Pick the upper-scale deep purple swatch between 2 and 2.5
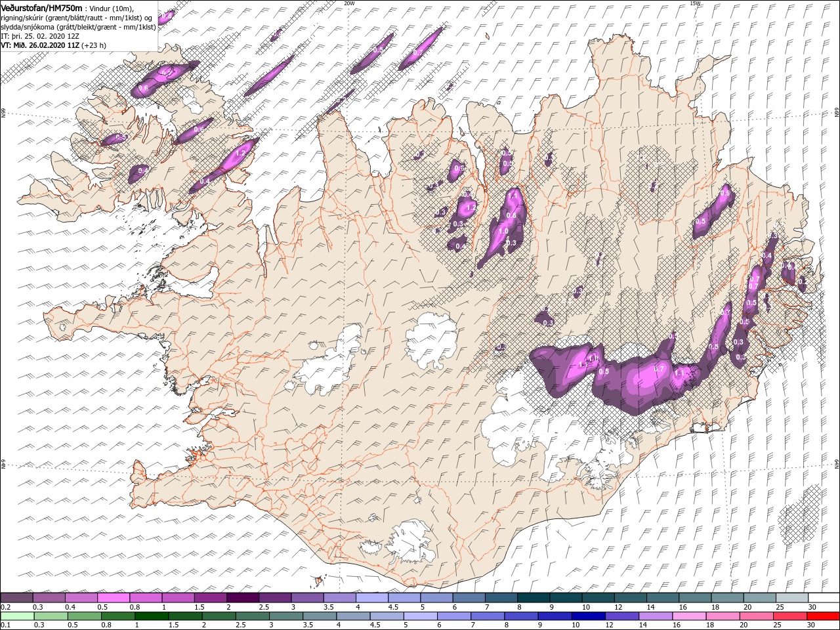The height and width of the screenshot is (630, 840). [x=242, y=598]
